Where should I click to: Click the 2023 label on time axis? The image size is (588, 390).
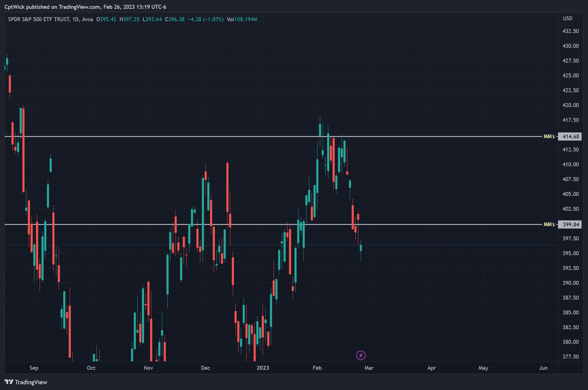pyautogui.click(x=263, y=368)
